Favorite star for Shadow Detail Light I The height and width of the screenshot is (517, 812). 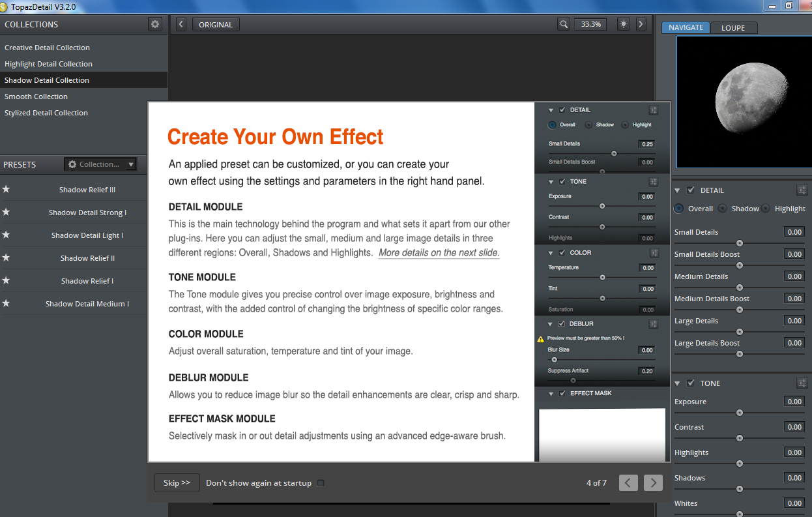click(6, 235)
